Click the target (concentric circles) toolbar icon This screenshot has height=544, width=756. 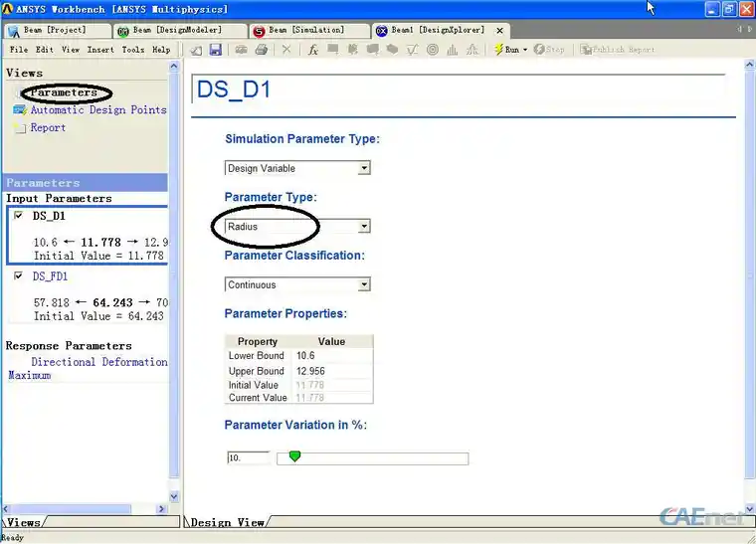click(x=433, y=50)
